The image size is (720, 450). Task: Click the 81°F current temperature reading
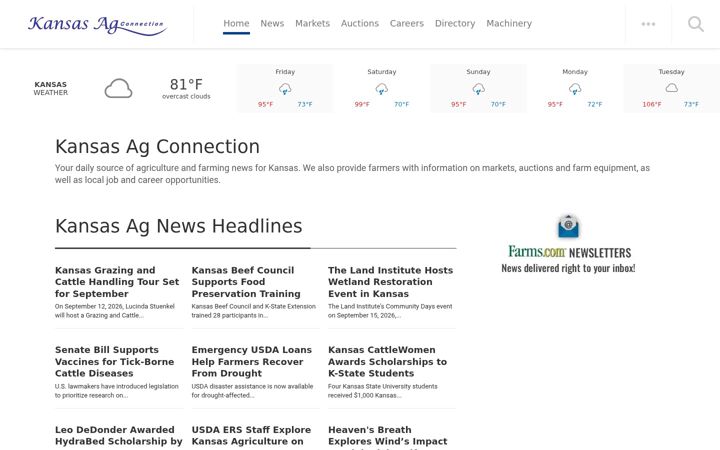point(186,84)
